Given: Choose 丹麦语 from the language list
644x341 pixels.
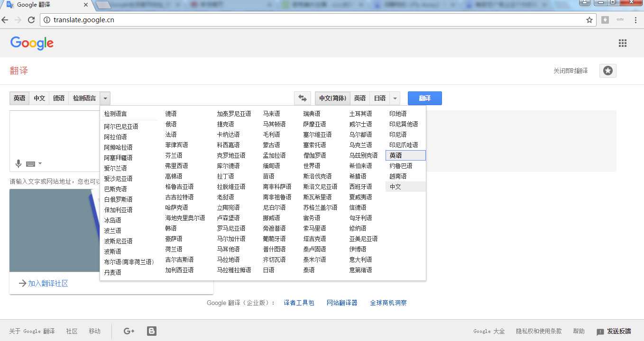Looking at the screenshot, I should (113, 272).
